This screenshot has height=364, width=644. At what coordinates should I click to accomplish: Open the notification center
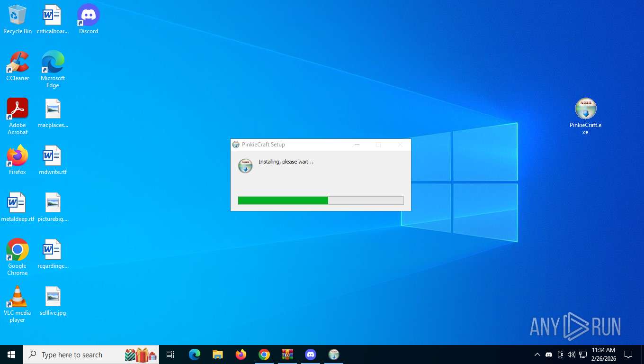(628, 355)
